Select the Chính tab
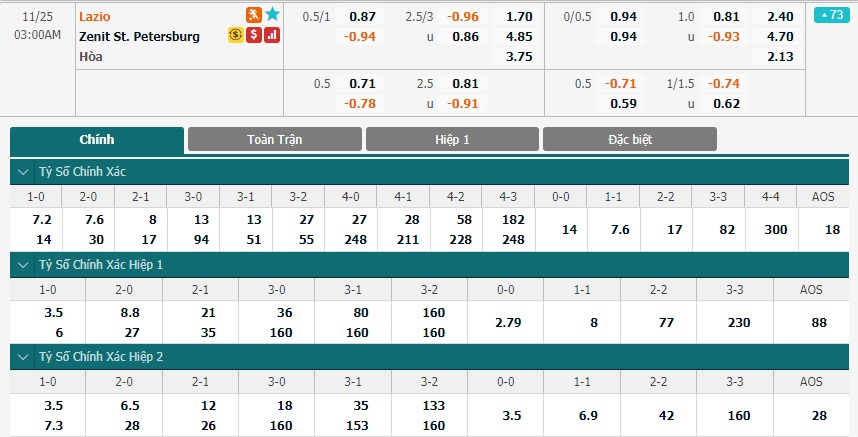Screen dimensions: 858x437 (x=97, y=140)
